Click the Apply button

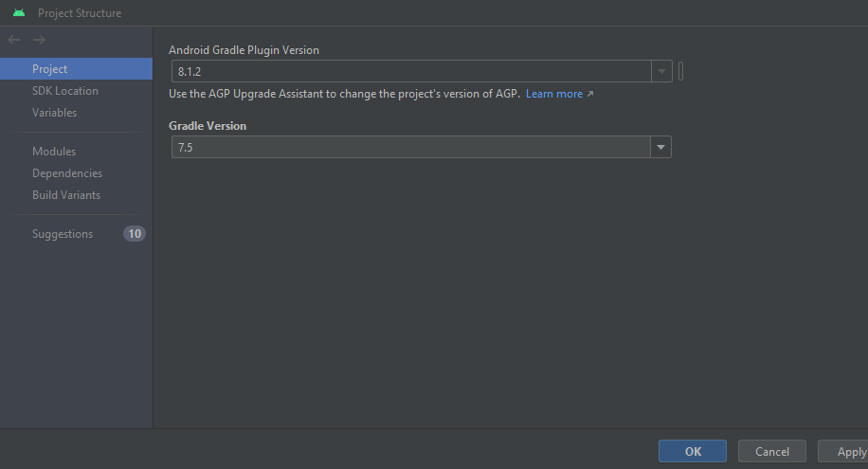(x=849, y=452)
